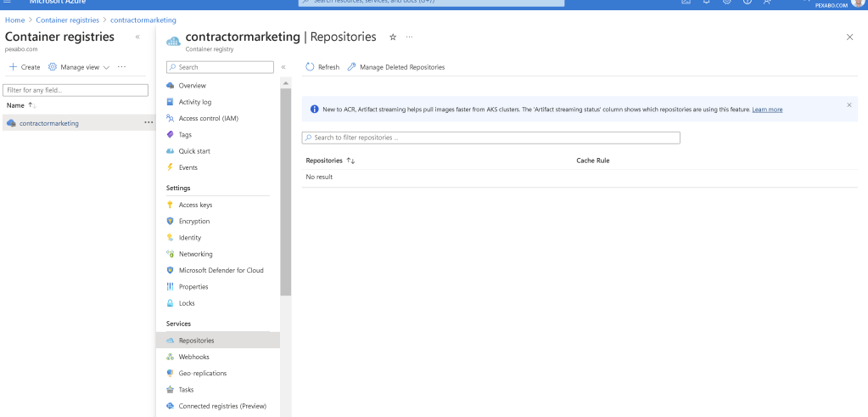
Task: Open Encryption settings
Action: (194, 221)
